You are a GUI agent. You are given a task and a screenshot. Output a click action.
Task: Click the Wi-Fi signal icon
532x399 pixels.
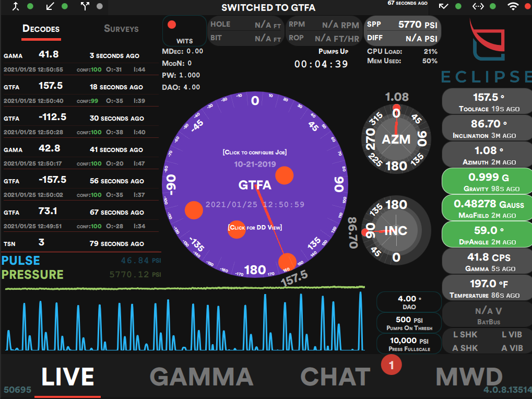tap(513, 7)
